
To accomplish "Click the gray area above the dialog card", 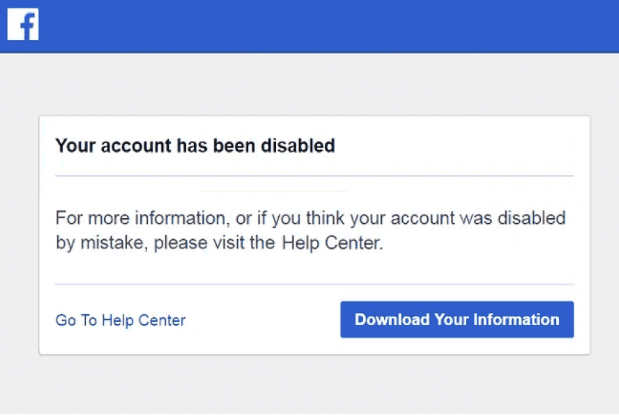I will [310, 84].
